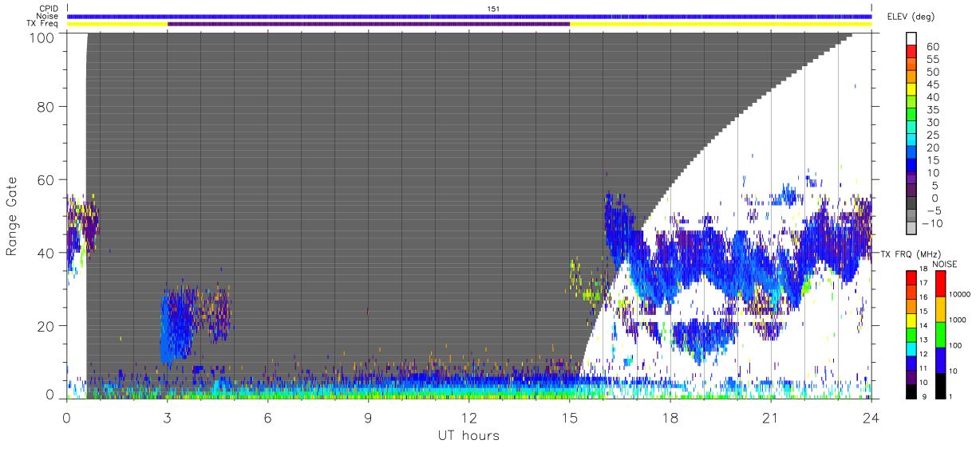The width and height of the screenshot is (980, 452).
Task: Click the blue Noise strip above the plot
Action: point(469,16)
